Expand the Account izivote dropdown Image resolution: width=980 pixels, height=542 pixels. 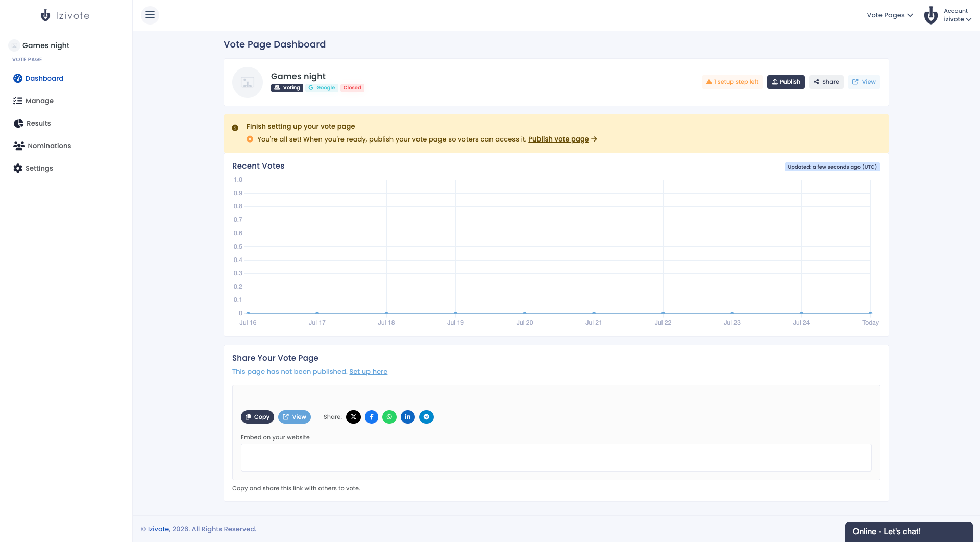pos(957,15)
